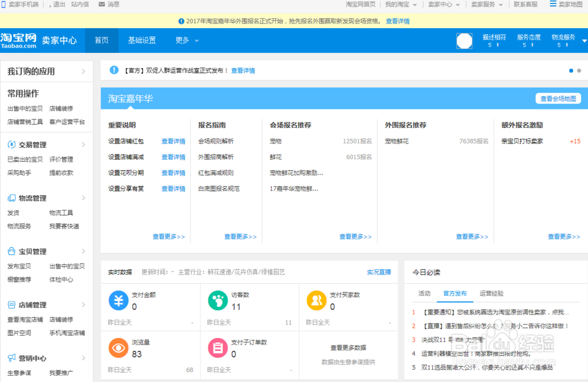Switch to the 活动 tab
588x382 pixels.
[424, 293]
